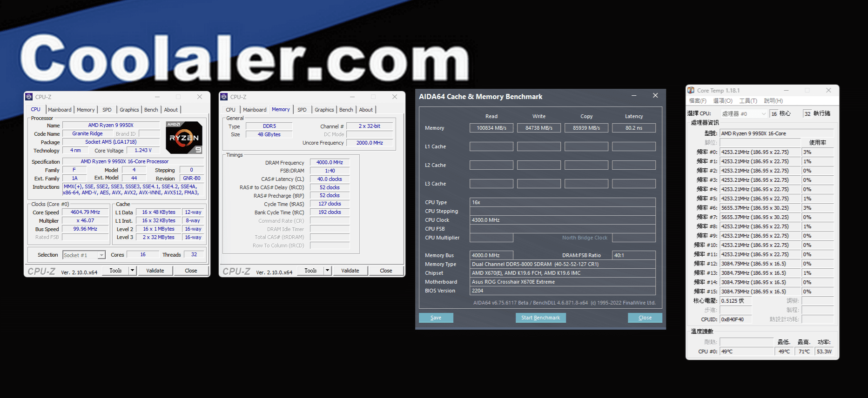
Task: Click the Uncore Frequency value 2000.0 MHz
Action: 370,143
